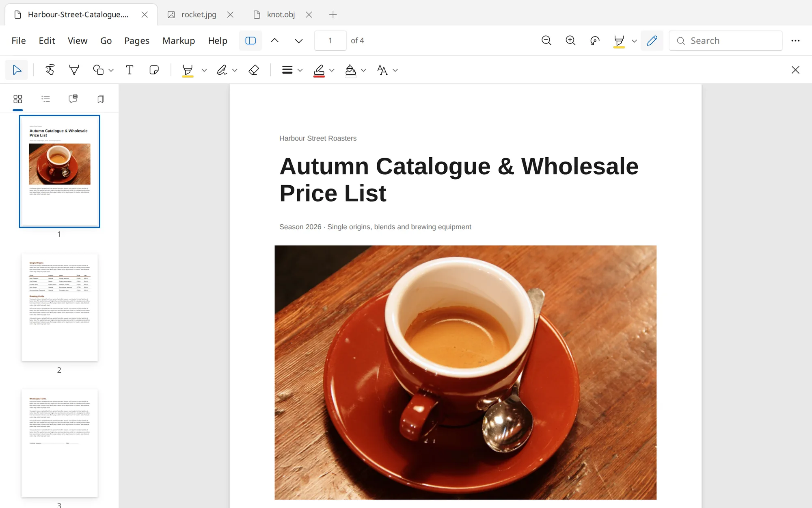Viewport: 812px width, 508px height.
Task: Select the shapes tool icon
Action: point(98,70)
